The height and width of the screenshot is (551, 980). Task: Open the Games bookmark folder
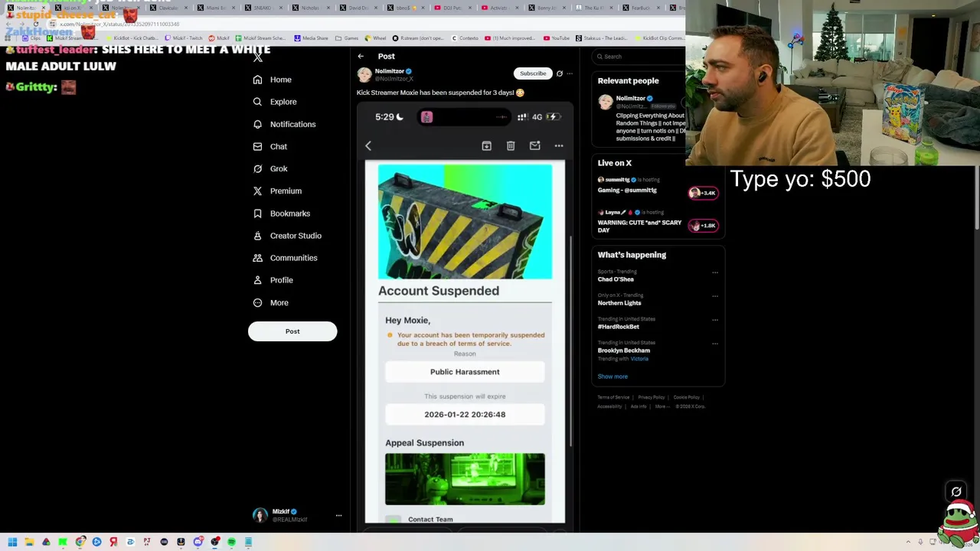347,38
